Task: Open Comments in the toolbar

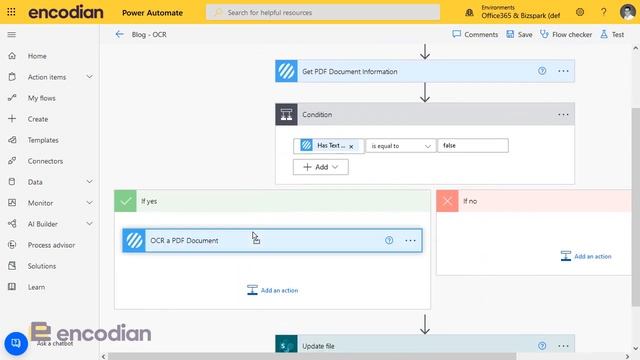Action: (x=475, y=35)
